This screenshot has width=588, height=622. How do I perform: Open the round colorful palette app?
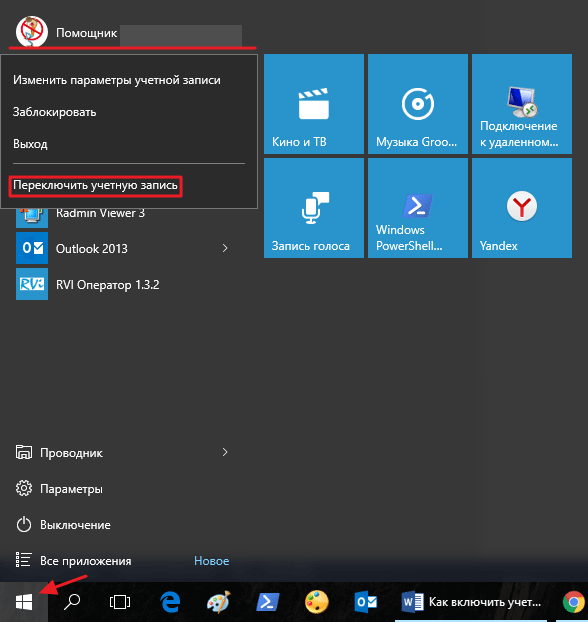[x=317, y=602]
